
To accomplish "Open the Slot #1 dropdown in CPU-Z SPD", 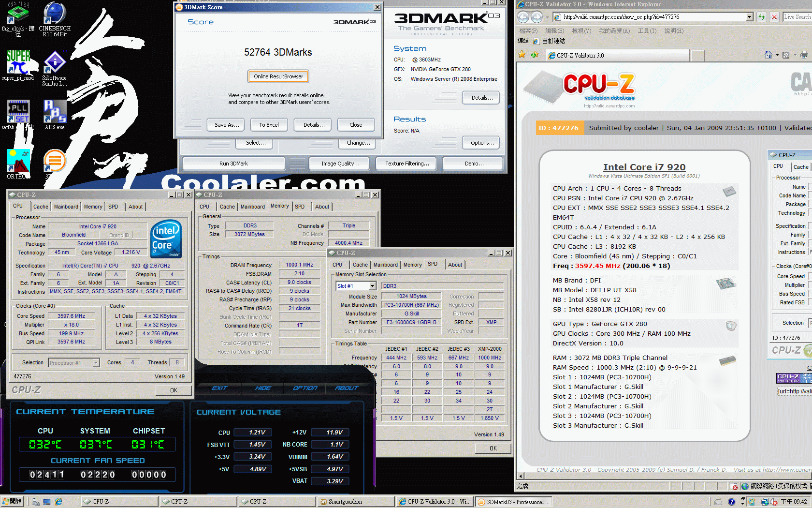I will tap(372, 286).
